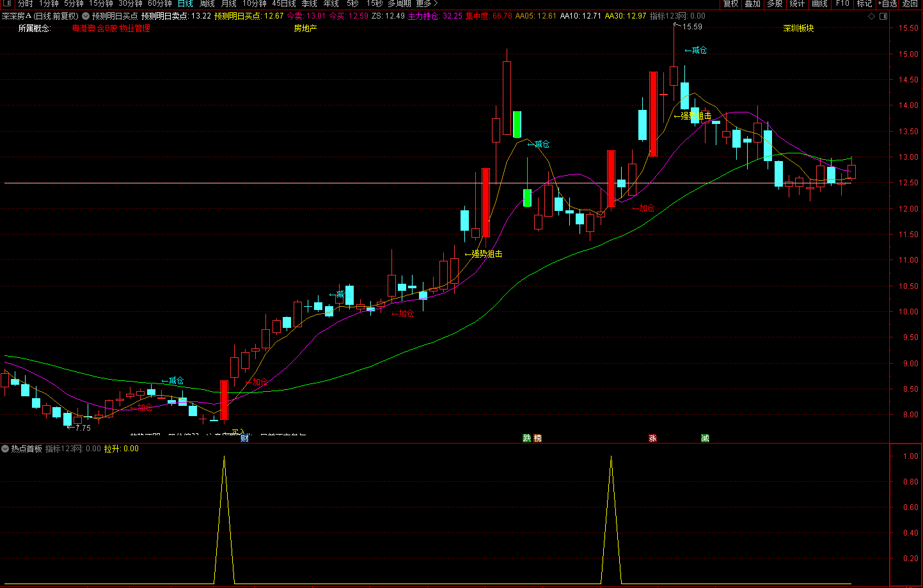Toggle 复权 price adjustment

730,4
